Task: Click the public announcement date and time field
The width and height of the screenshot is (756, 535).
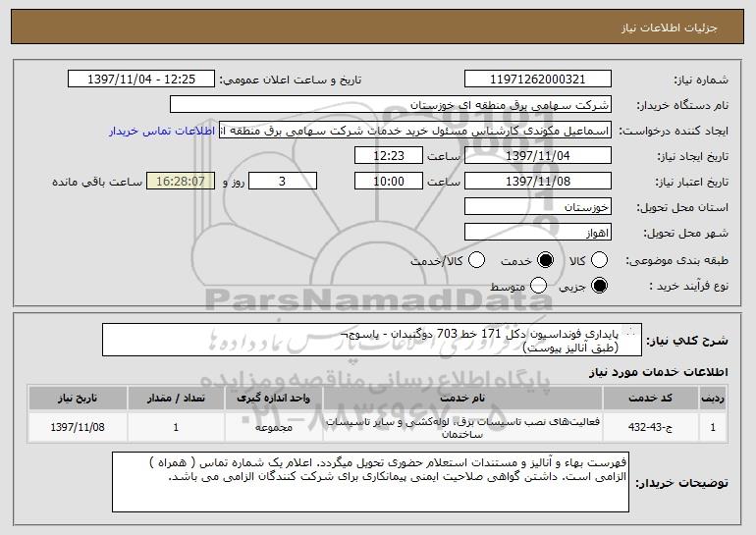Action: (x=142, y=79)
